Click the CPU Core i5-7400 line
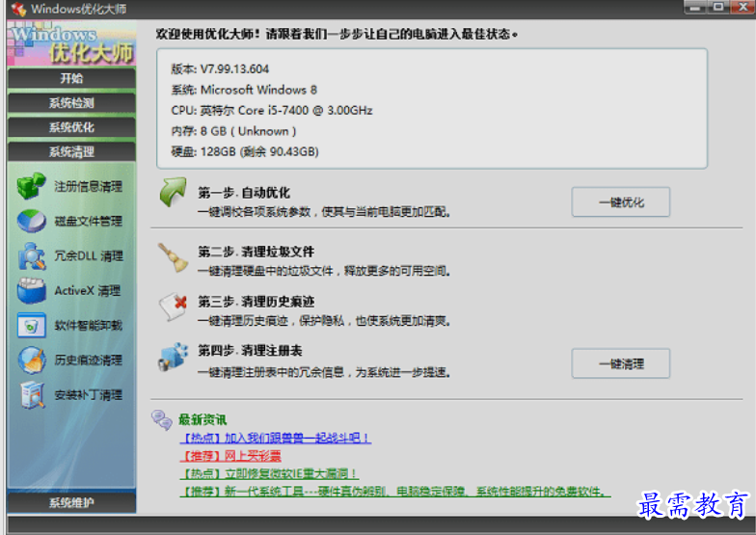This screenshot has width=756, height=535. tap(272, 110)
